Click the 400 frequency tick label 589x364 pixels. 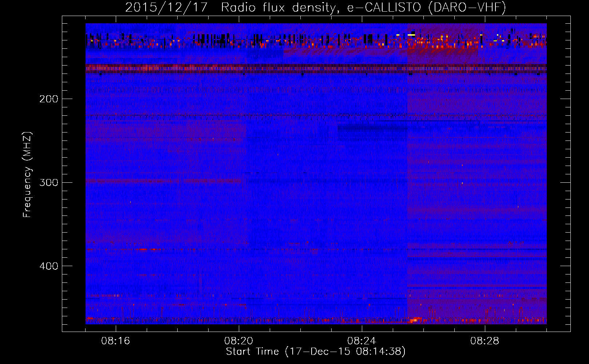[x=49, y=266]
